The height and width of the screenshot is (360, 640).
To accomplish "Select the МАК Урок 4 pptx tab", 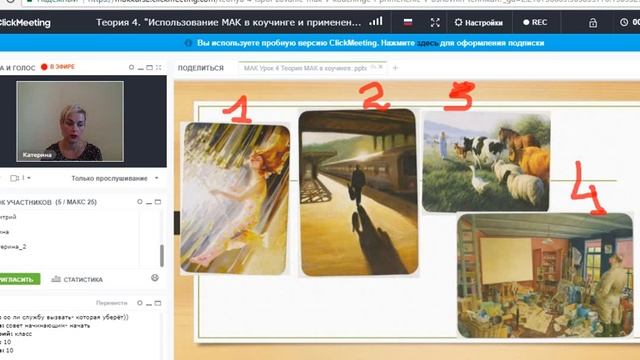I will pyautogui.click(x=305, y=68).
